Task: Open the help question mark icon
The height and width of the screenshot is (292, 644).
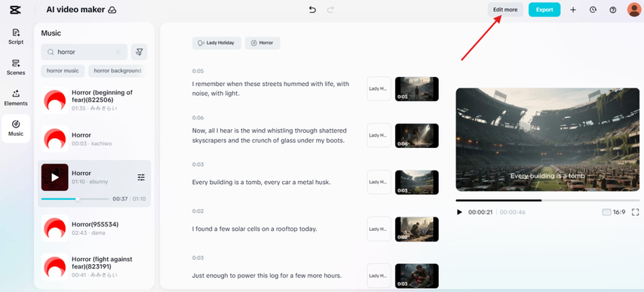Action: tap(613, 10)
